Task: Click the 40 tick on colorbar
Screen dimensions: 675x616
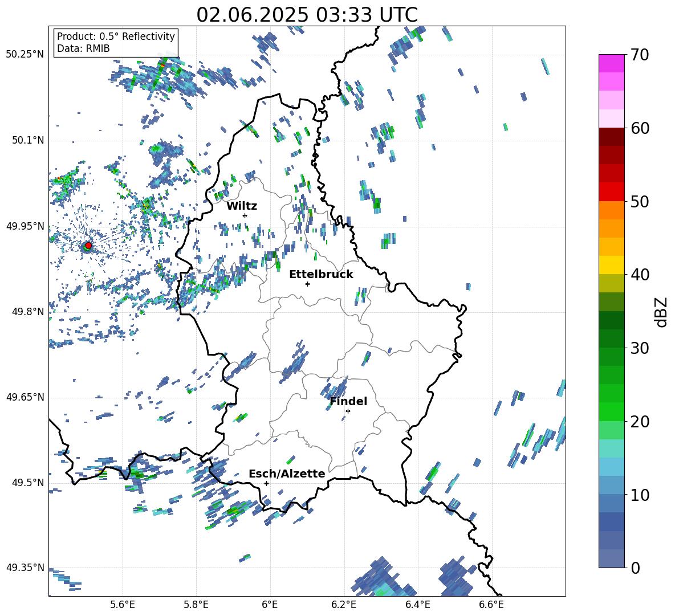Action: click(640, 275)
